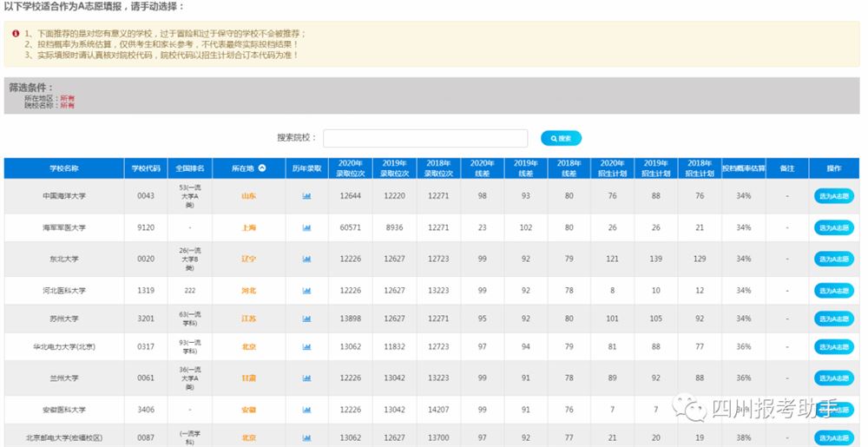The width and height of the screenshot is (868, 447).
Task: Click the 2018年录取位次 column header
Action: (439, 168)
